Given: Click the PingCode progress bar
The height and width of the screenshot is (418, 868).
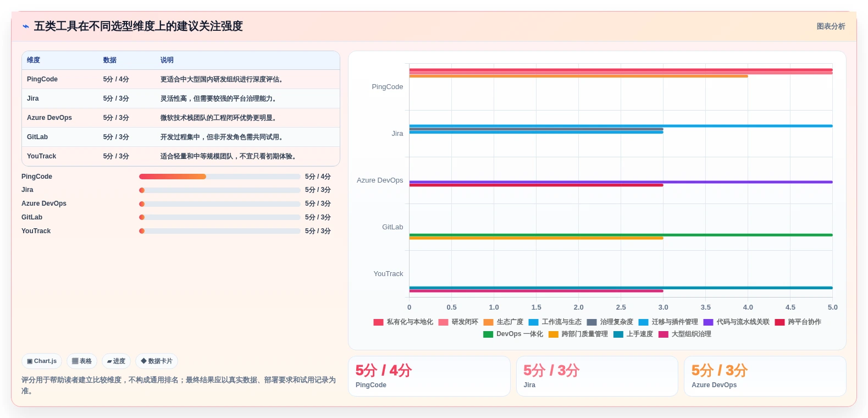Looking at the screenshot, I should pyautogui.click(x=220, y=177).
